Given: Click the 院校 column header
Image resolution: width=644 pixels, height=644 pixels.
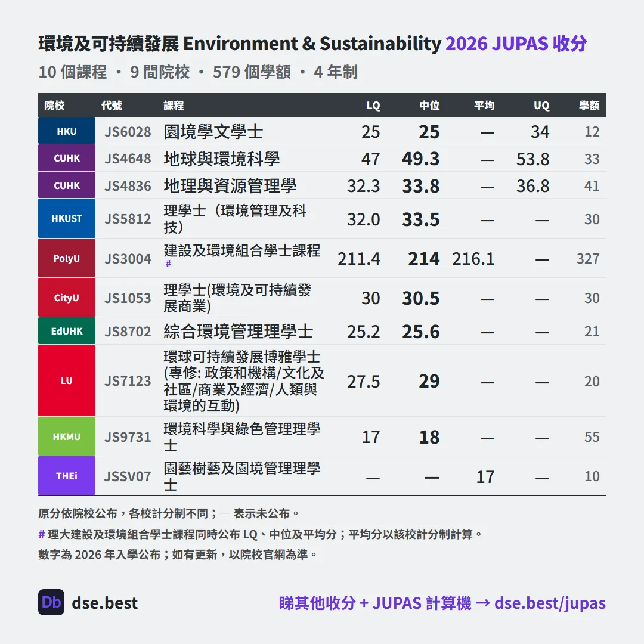Looking at the screenshot, I should tap(55, 106).
